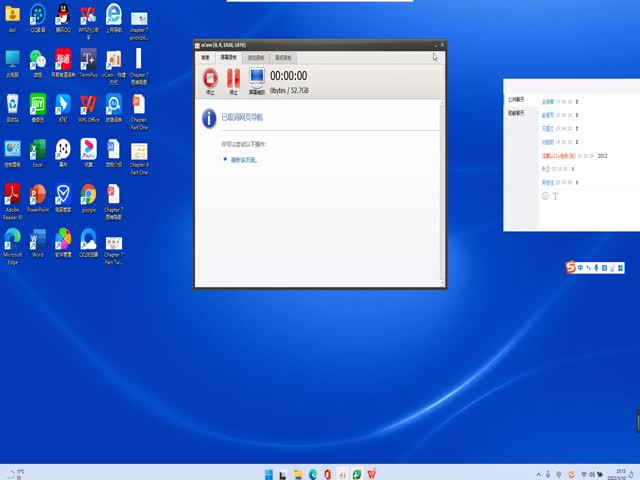Switch to the third tab in oCam
The width and height of the screenshot is (640, 480).
tap(256, 58)
